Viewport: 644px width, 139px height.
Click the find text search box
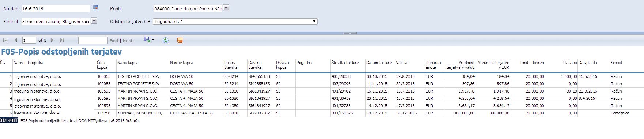pos(93,40)
